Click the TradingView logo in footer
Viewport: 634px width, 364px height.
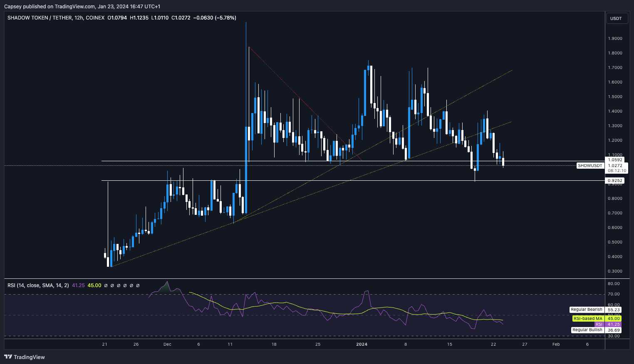(25, 357)
